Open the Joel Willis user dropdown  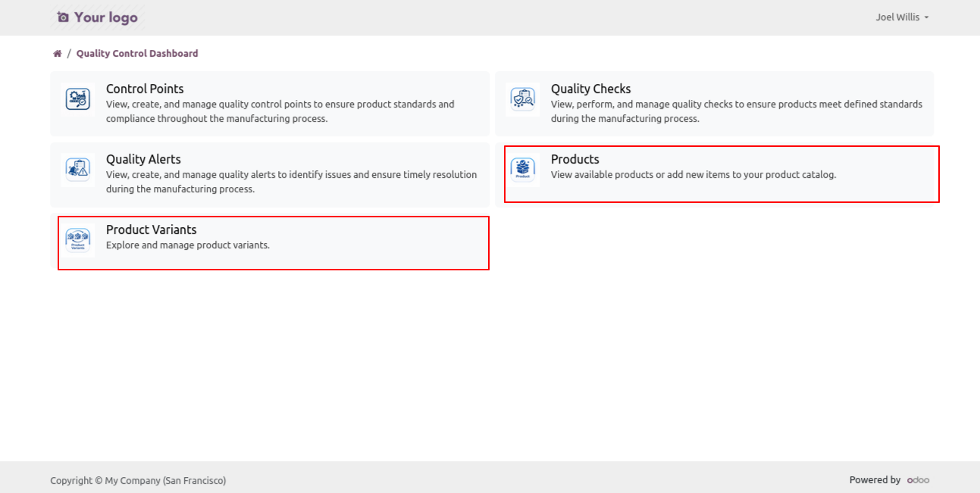pyautogui.click(x=902, y=17)
